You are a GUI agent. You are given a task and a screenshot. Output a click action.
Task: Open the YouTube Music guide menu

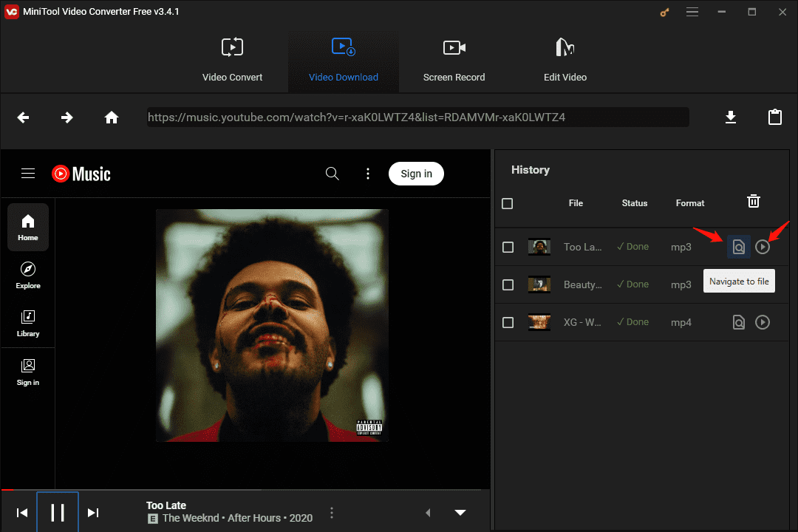point(28,174)
